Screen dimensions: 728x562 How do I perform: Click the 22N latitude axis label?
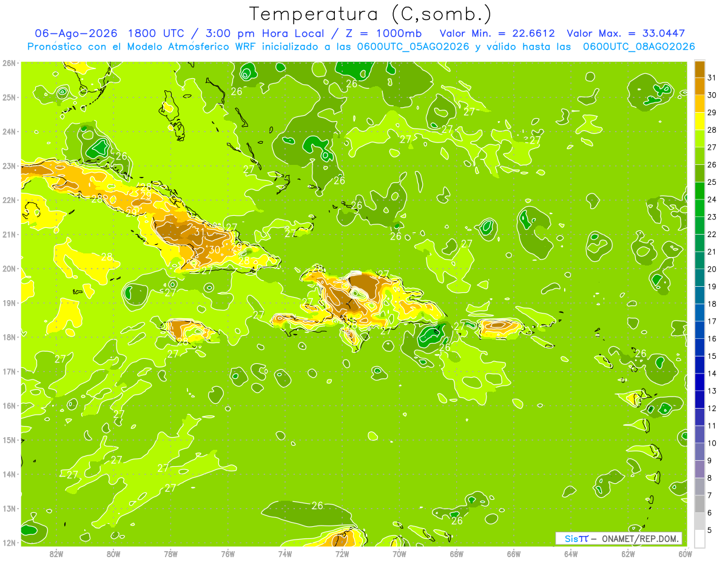[8, 200]
